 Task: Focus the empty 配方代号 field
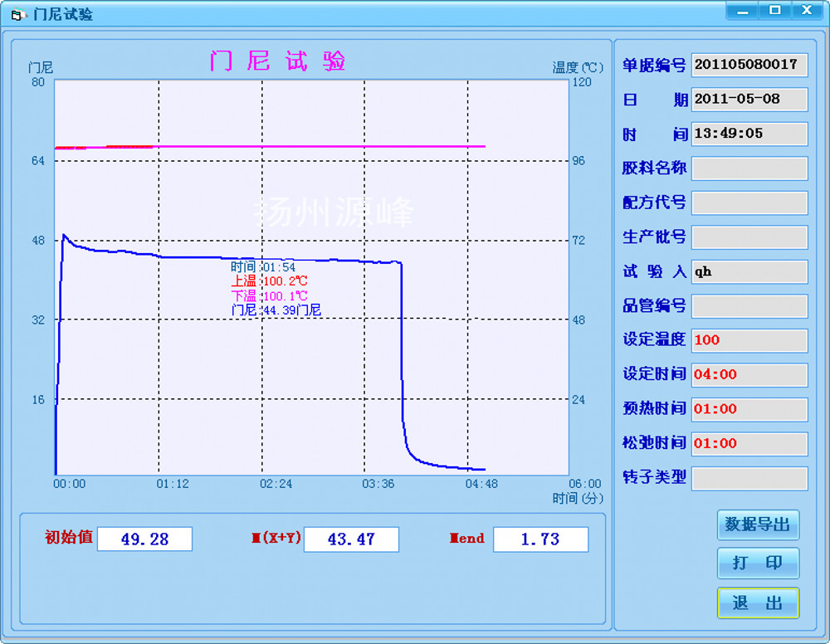[749, 202]
